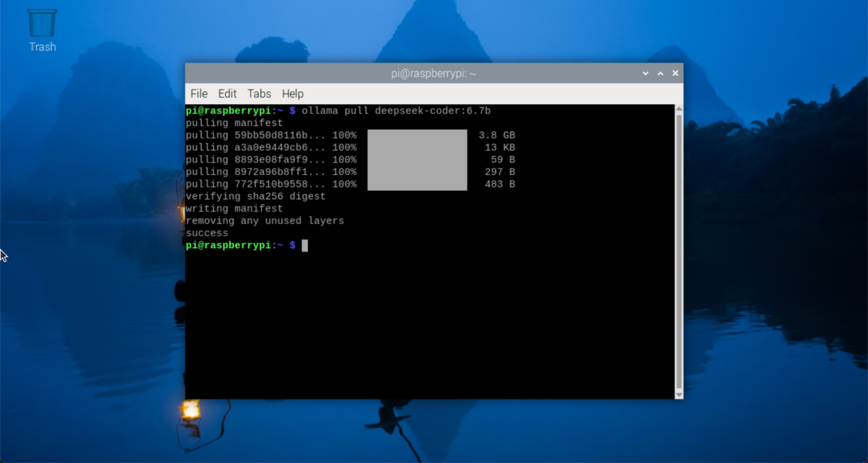The image size is (868, 463).
Task: Click the 'ollama pull deepseek-coder:6.7b' command text
Action: tap(396, 111)
